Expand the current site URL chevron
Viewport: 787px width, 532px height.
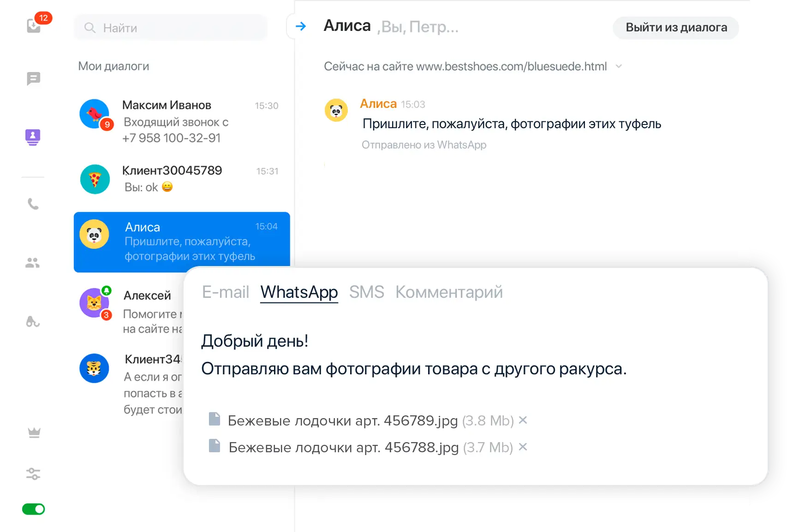(x=619, y=66)
